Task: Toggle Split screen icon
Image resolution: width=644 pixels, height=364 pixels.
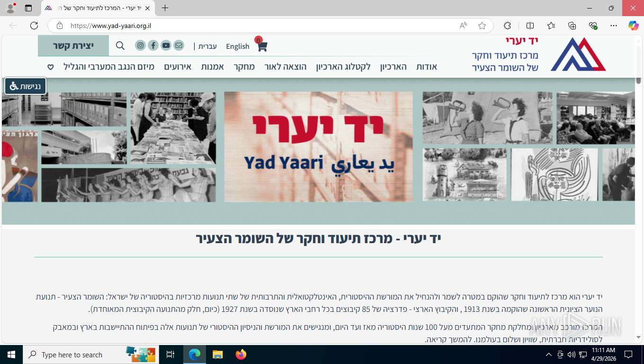Action: click(530, 26)
